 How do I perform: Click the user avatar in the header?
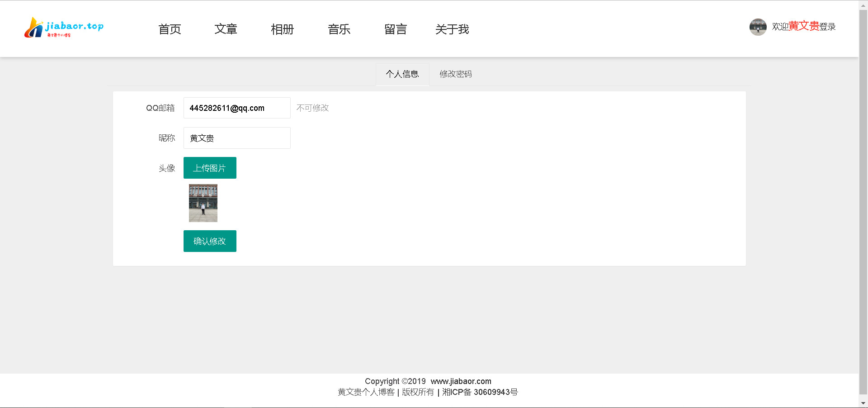coord(758,27)
